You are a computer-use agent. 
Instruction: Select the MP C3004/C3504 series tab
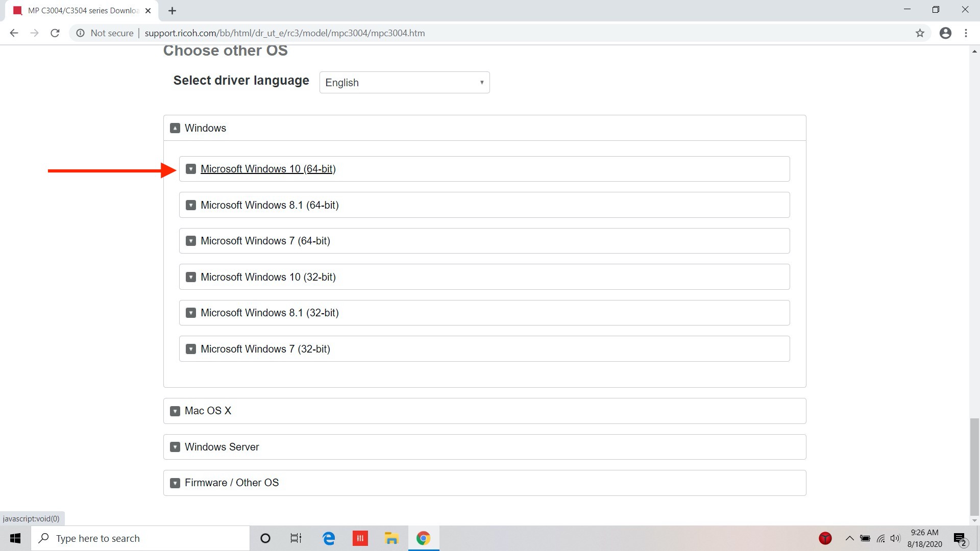[82, 11]
